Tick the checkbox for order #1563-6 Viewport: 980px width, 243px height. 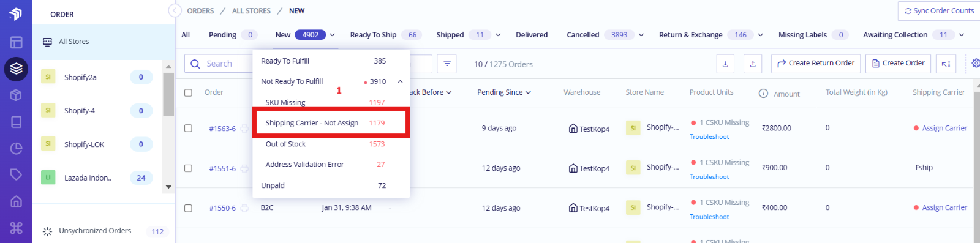tap(188, 129)
